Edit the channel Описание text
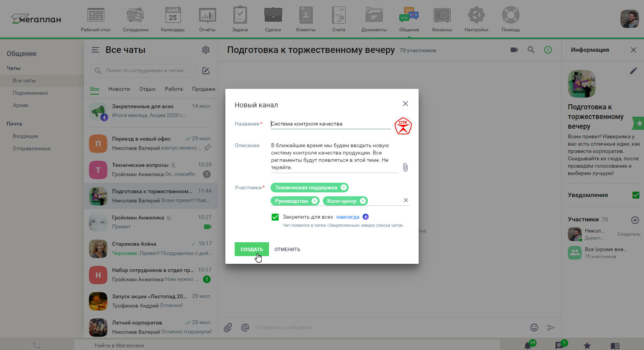Screen dimensions: 644x350 334,156
